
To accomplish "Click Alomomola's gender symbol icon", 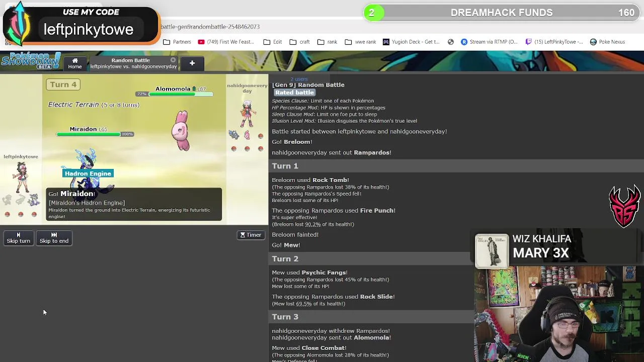I will [194, 89].
